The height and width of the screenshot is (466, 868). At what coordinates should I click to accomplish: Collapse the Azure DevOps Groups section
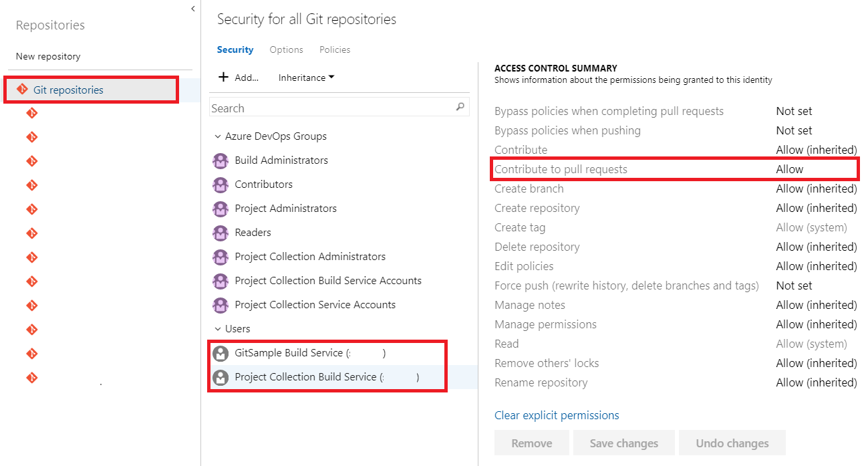[218, 136]
